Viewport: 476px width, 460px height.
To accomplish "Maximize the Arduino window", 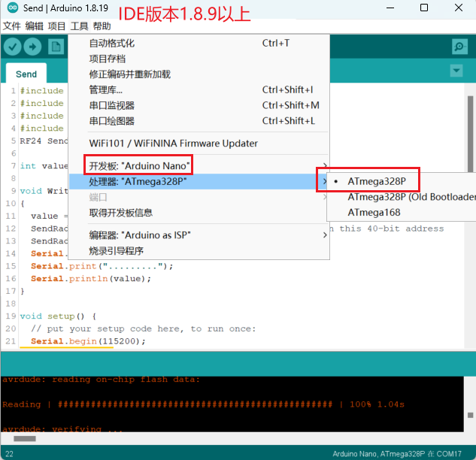I will 424,8.
